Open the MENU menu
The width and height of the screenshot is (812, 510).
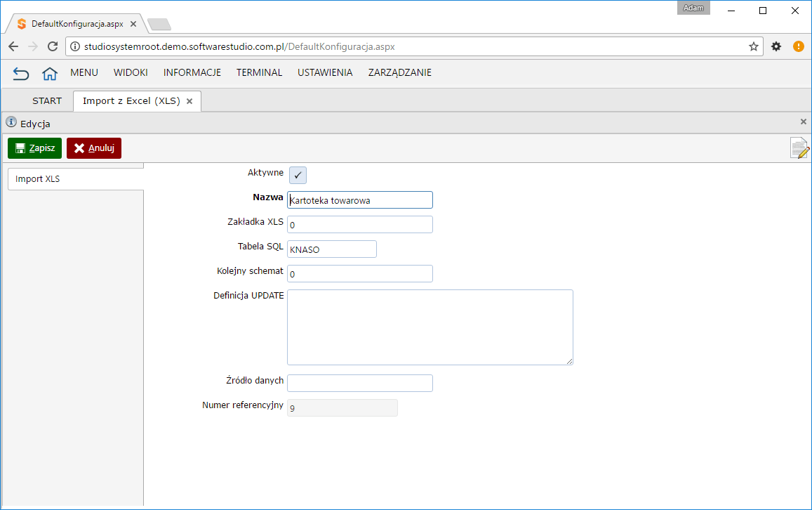84,72
